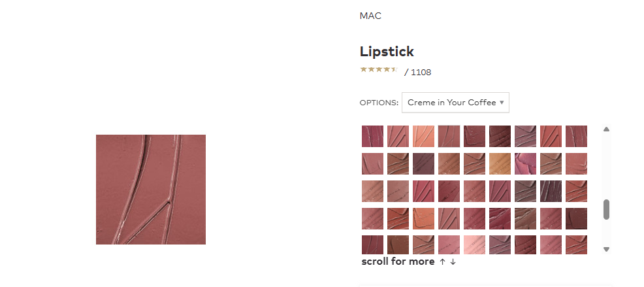Click the swatch list scrollbar thumb

(606, 209)
